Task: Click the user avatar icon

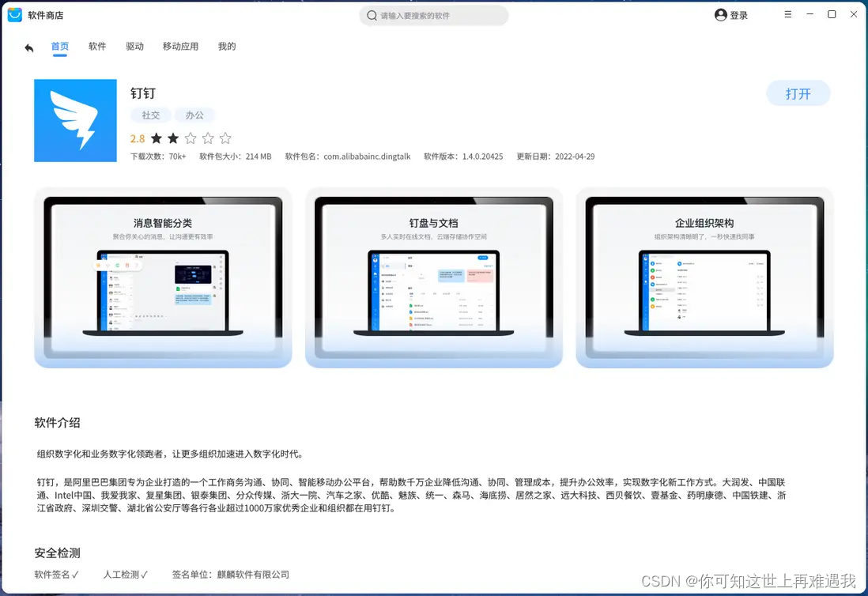Action: point(721,15)
